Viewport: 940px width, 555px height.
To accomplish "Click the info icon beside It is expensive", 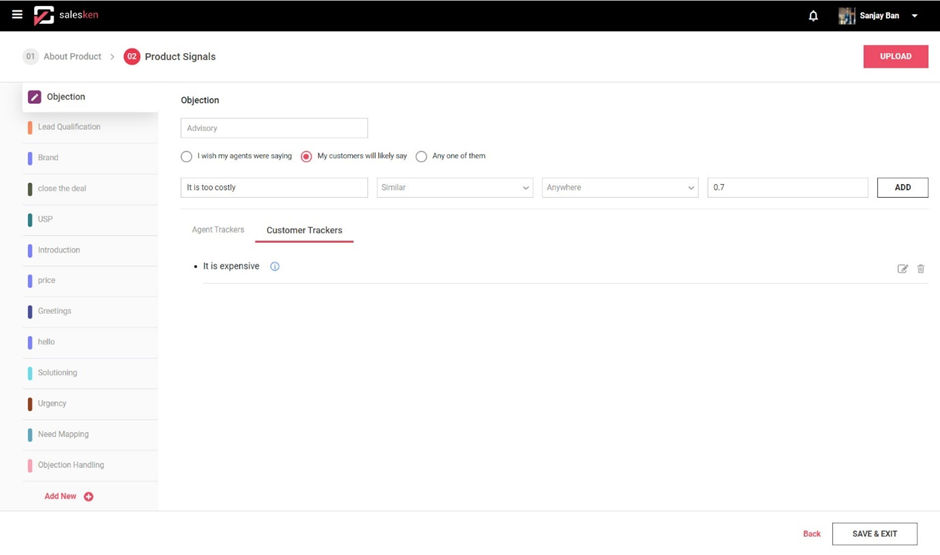I will (275, 267).
